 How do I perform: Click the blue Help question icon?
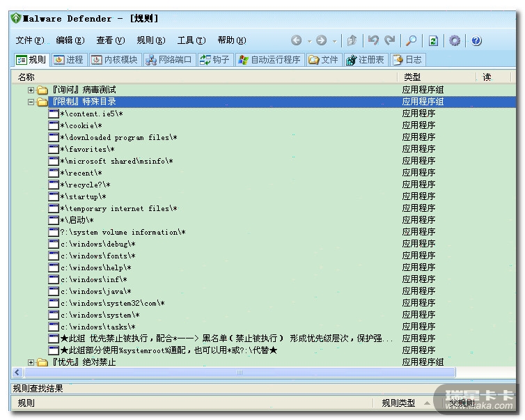[x=476, y=40]
